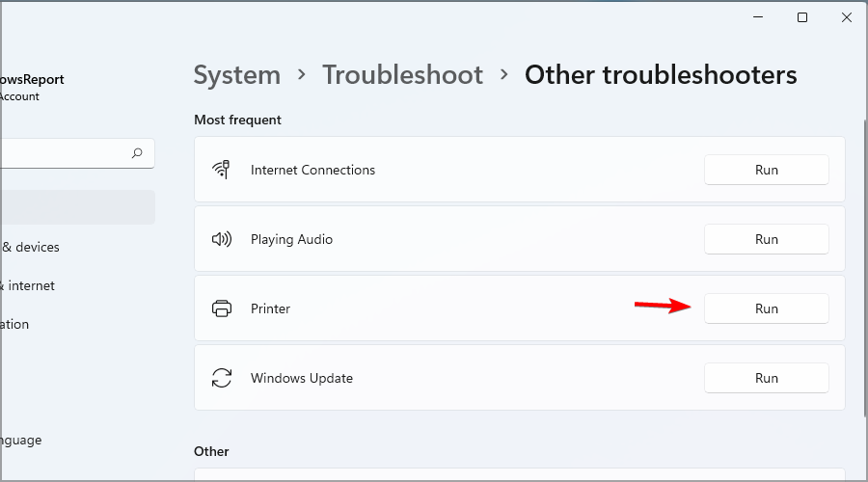The height and width of the screenshot is (482, 868).
Task: Click the magnifier icon in the search box
Action: pos(137,152)
